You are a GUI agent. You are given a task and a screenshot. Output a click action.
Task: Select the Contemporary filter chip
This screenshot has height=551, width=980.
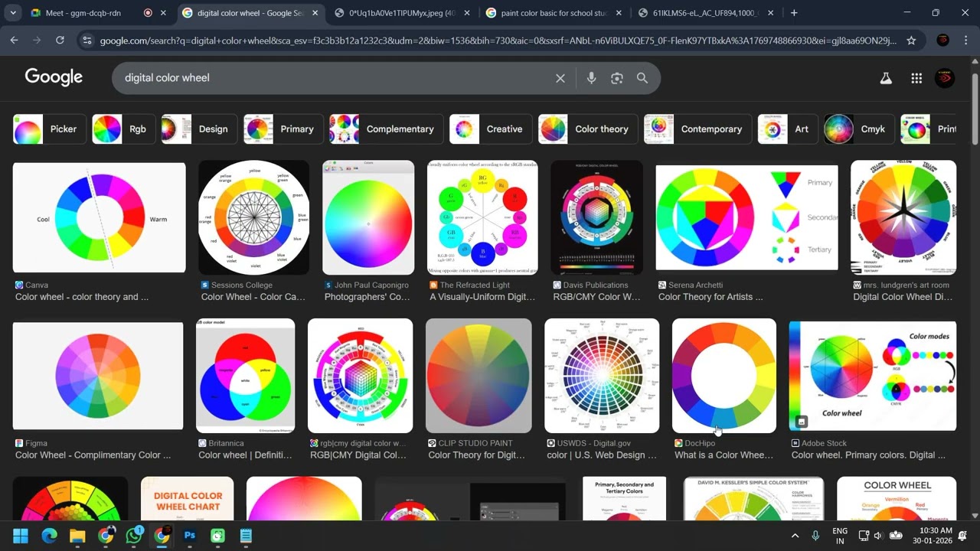tap(697, 129)
